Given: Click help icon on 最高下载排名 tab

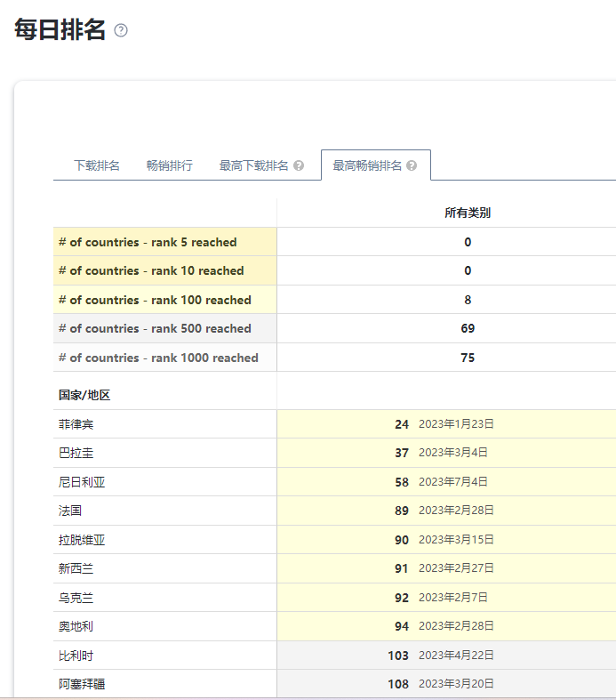Looking at the screenshot, I should coord(299,165).
